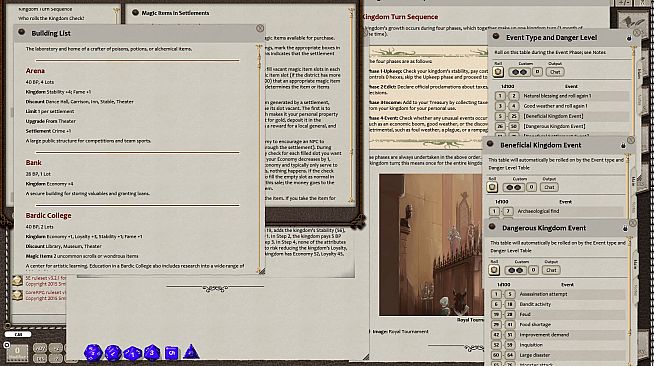The width and height of the screenshot is (654, 366).
Task: Click roll icon in Event Type table
Action: [x=498, y=72]
